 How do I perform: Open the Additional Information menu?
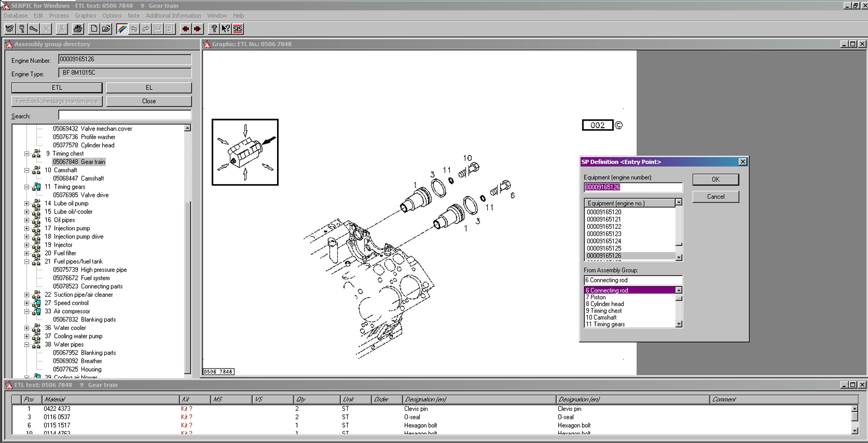click(173, 16)
